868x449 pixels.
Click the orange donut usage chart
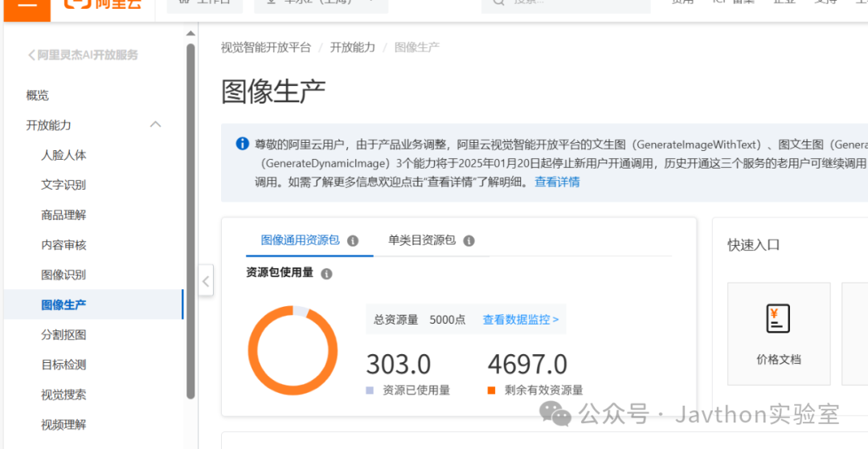pos(293,350)
